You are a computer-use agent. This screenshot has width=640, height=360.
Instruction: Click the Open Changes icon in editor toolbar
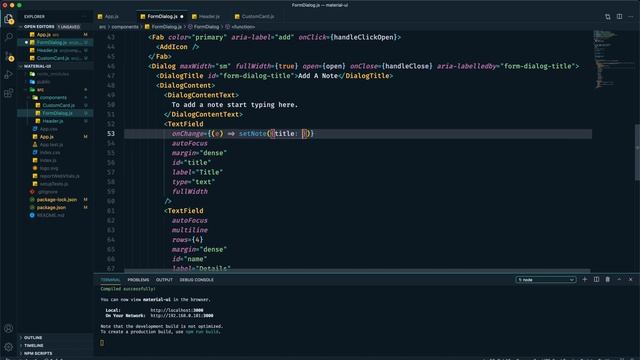(x=608, y=16)
